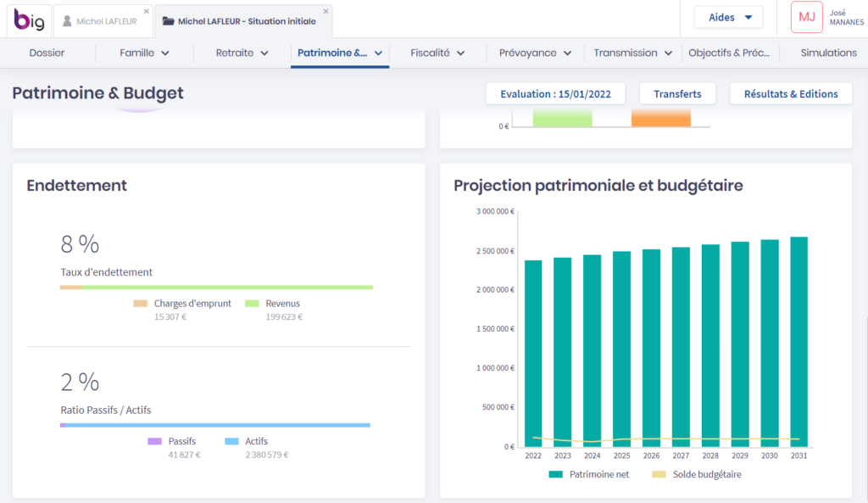Change the Evaluation date 15/01/2022
The height and width of the screenshot is (503, 868).
[555, 94]
